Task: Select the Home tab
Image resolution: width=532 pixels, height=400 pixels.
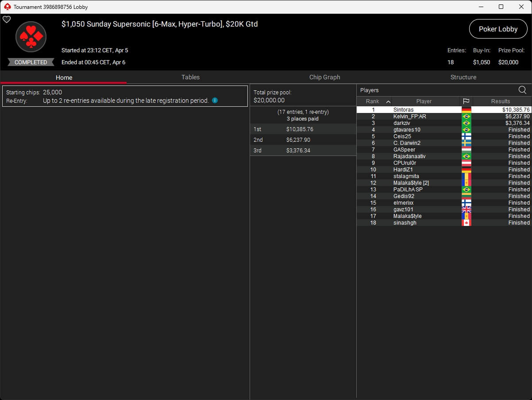Action: (64, 78)
